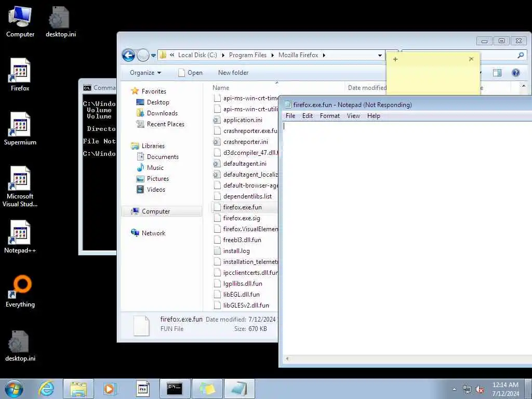Click inside the Notepad text area

click(x=407, y=237)
